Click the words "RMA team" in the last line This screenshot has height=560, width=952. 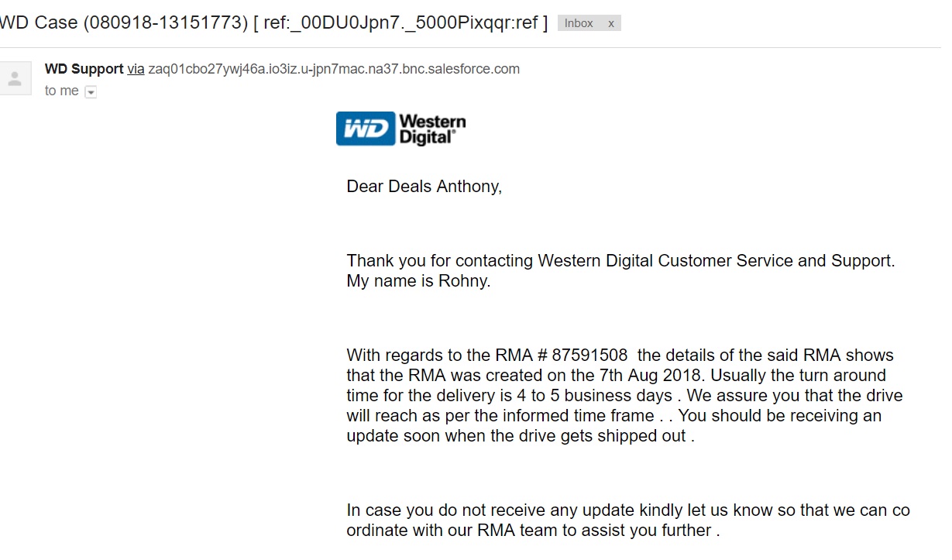coord(510,531)
